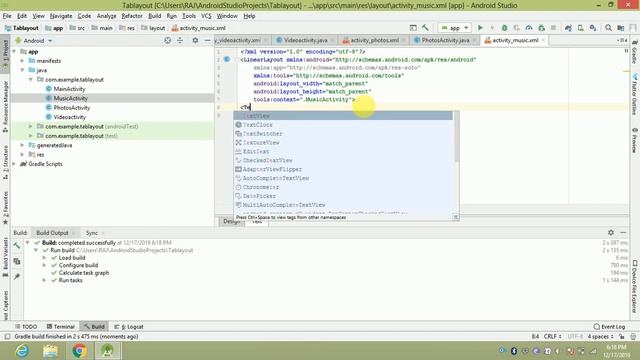
Task: Collapse the app module tree node
Action: 15,51
